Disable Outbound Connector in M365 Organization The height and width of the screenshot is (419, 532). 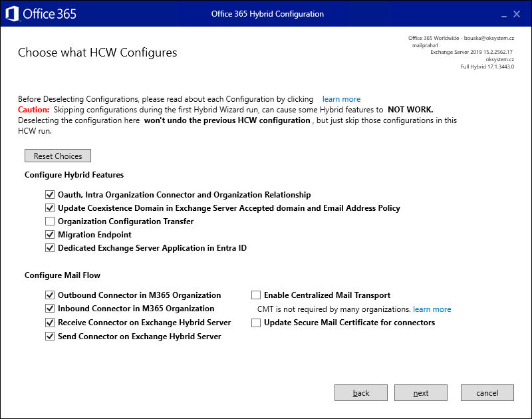50,295
